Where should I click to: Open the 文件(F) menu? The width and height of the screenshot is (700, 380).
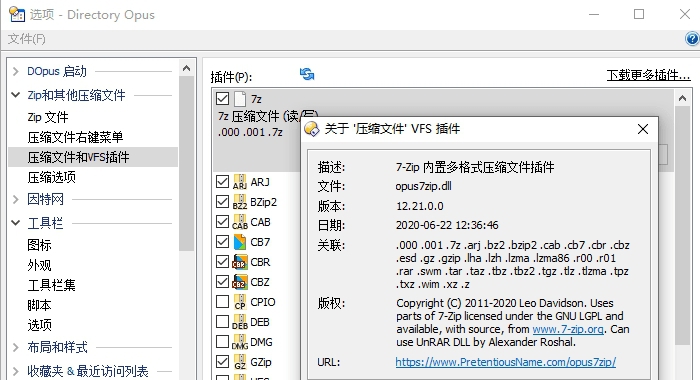click(x=27, y=39)
